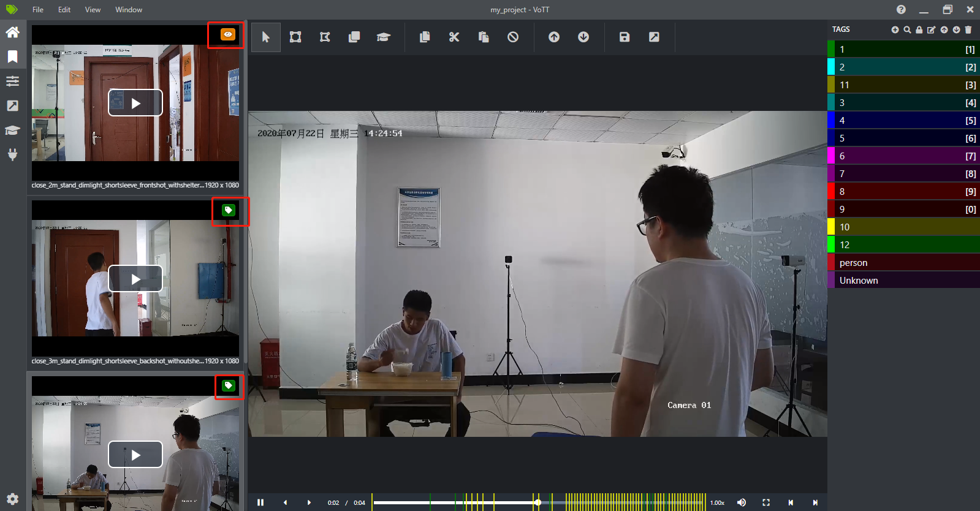Apply tag 7 from the tags list
980x511 pixels.
pyautogui.click(x=903, y=173)
